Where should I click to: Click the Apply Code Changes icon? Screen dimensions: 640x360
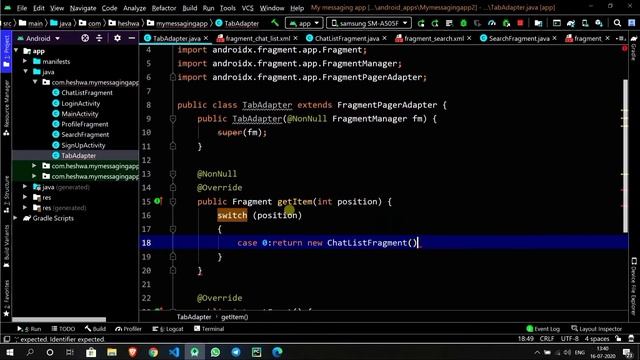click(449, 23)
